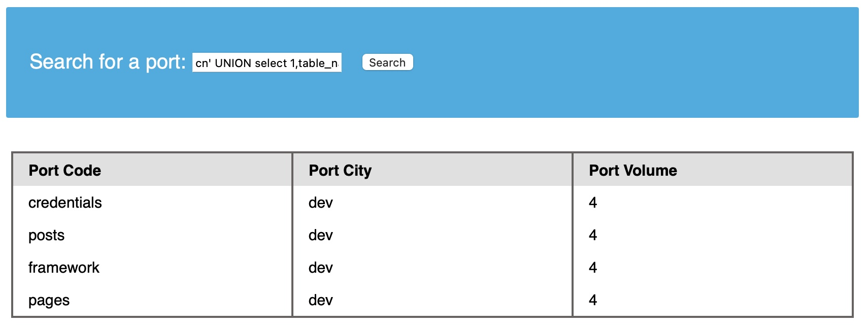Click 'dev' in the posts row
The height and width of the screenshot is (325, 868).
(321, 235)
